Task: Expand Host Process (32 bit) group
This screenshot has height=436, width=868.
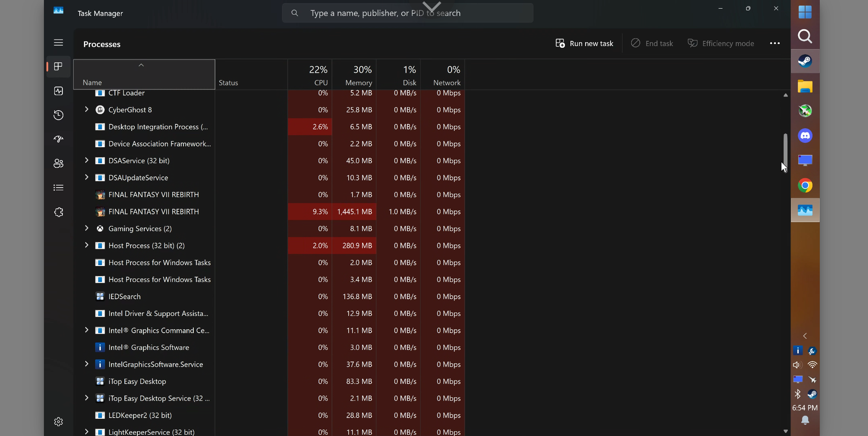Action: (87, 245)
